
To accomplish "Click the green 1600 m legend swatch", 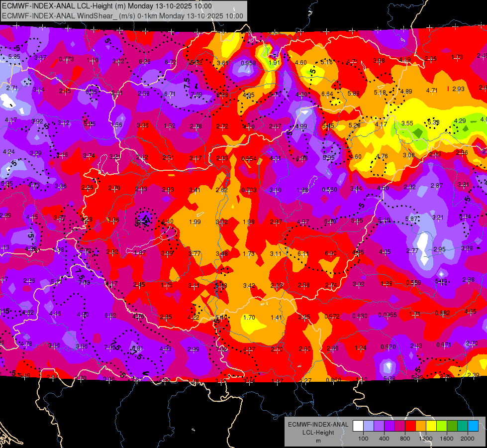I will pos(452,426).
